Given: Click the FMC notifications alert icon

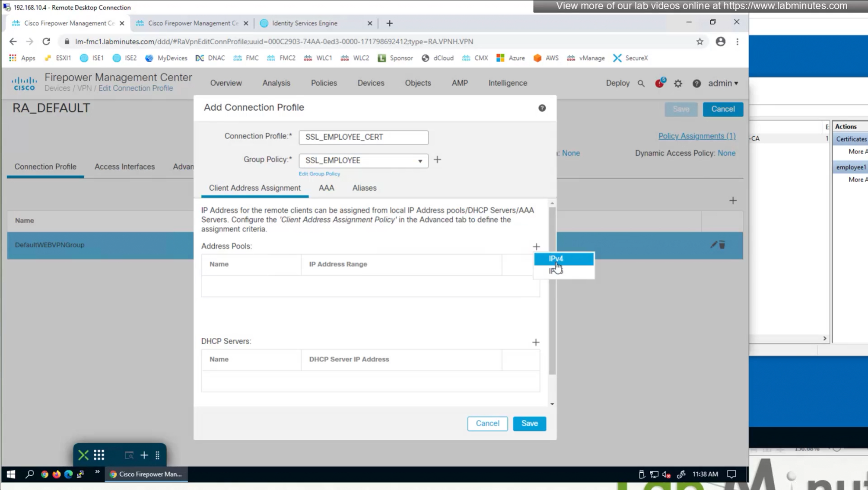Looking at the screenshot, I should [x=659, y=83].
